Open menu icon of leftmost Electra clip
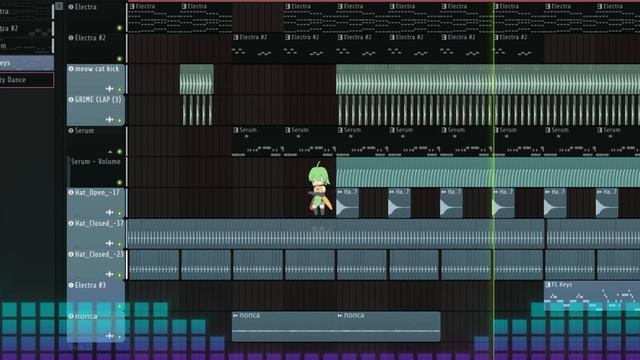 coord(132,7)
